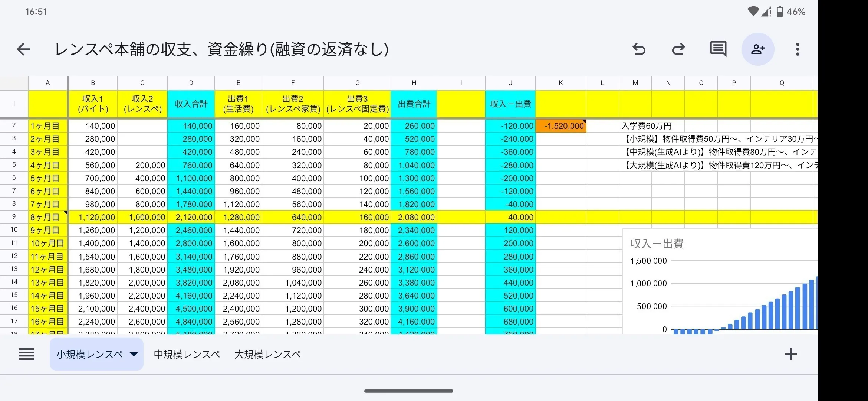868x401 pixels.
Task: Select the yellow 8ヶ月目 row header
Action: click(47, 217)
